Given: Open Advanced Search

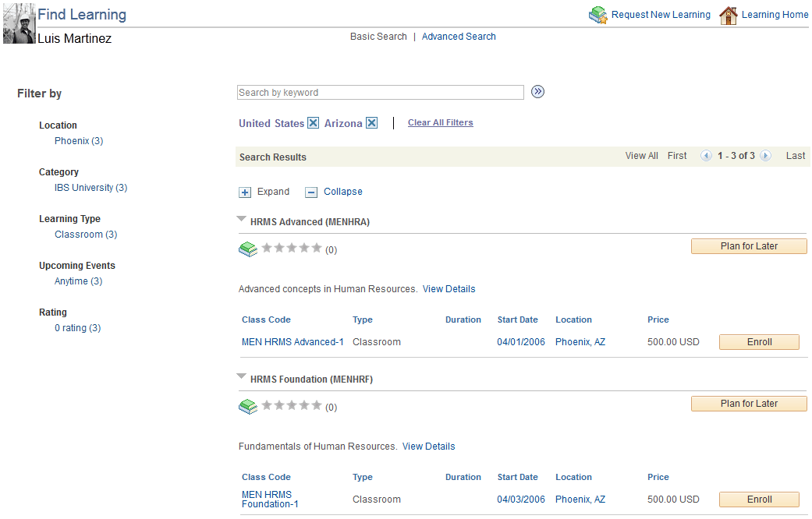Looking at the screenshot, I should pos(459,36).
